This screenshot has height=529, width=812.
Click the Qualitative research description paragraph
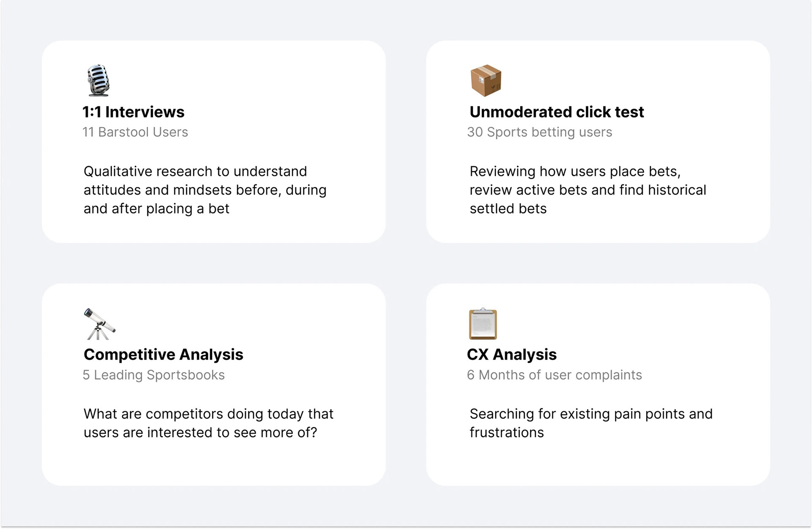pyautogui.click(x=205, y=190)
